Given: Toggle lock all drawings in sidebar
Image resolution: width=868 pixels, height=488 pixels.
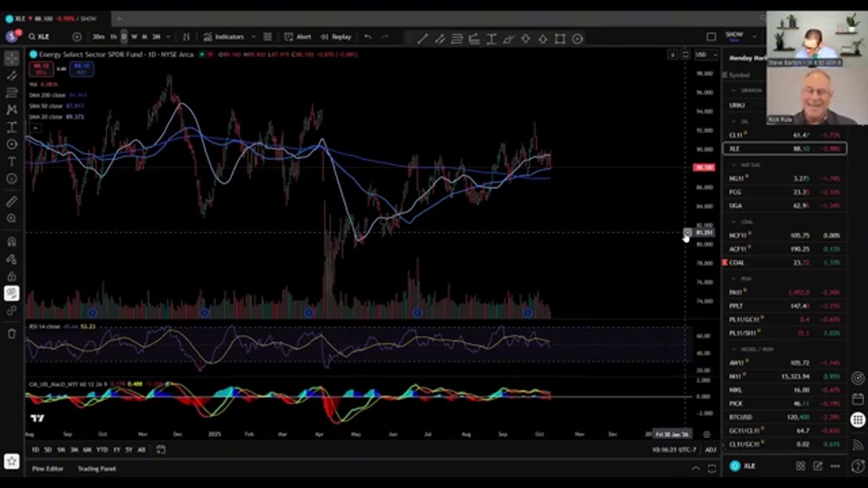Looking at the screenshot, I should click(x=12, y=276).
